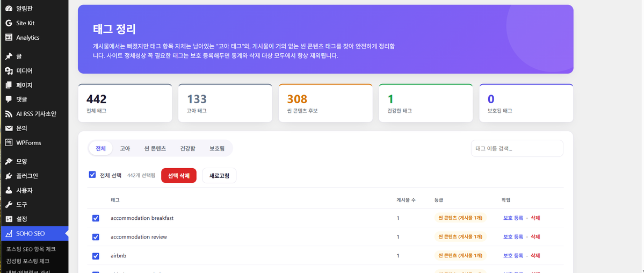Open the 플러그인 plugin icon
This screenshot has width=644, height=273.
coord(9,176)
